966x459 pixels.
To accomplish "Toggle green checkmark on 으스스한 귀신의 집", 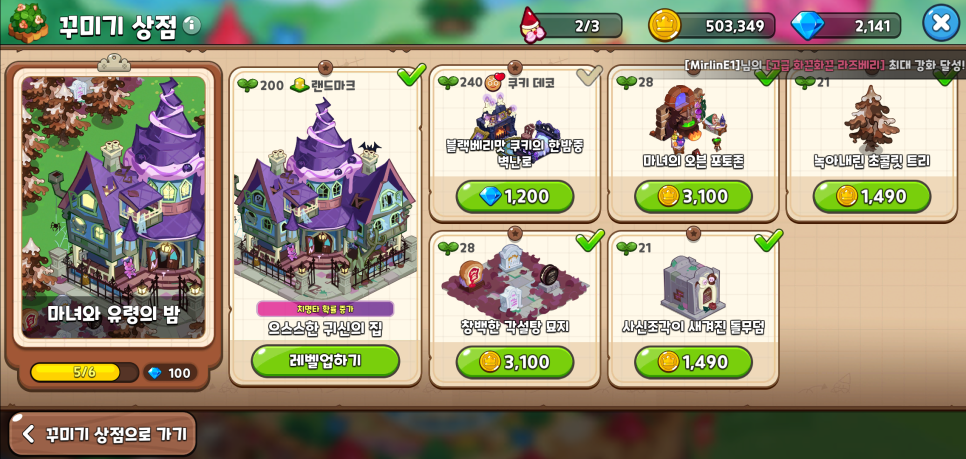I will [x=411, y=75].
